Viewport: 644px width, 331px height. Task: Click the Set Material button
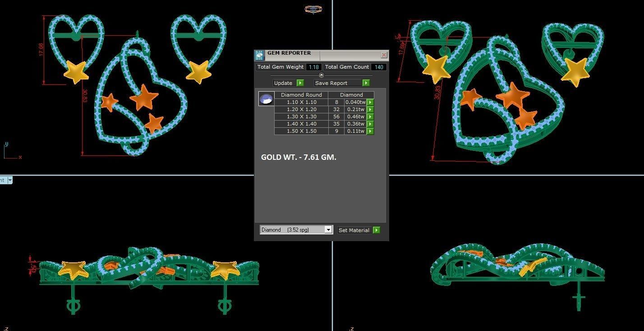click(354, 230)
